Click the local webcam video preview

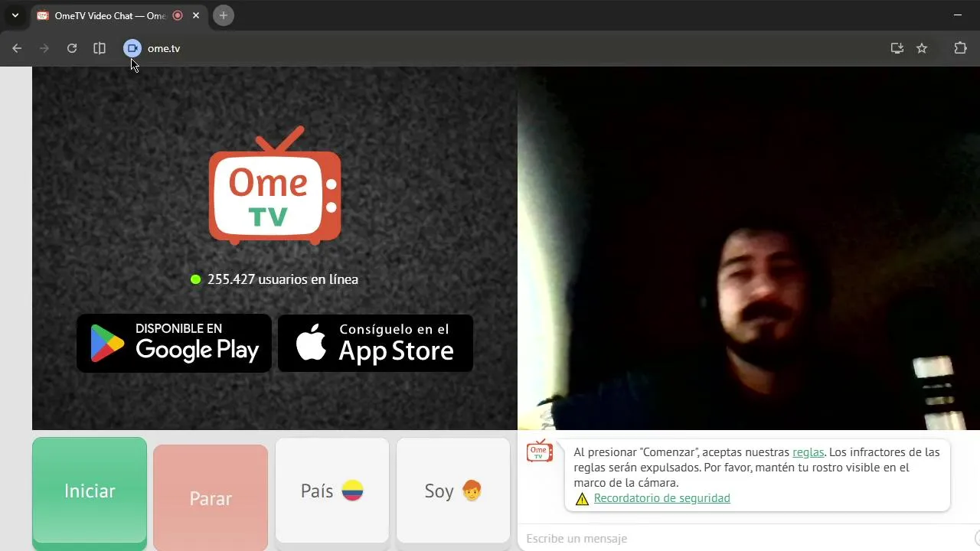tap(749, 248)
